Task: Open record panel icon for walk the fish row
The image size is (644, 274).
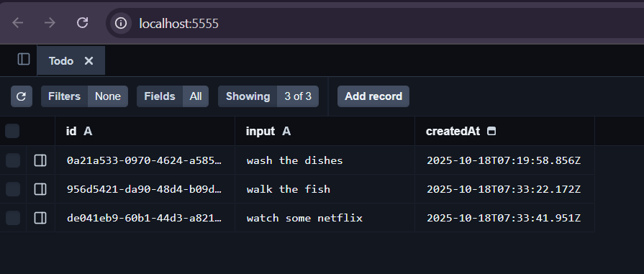Action: pyautogui.click(x=40, y=189)
